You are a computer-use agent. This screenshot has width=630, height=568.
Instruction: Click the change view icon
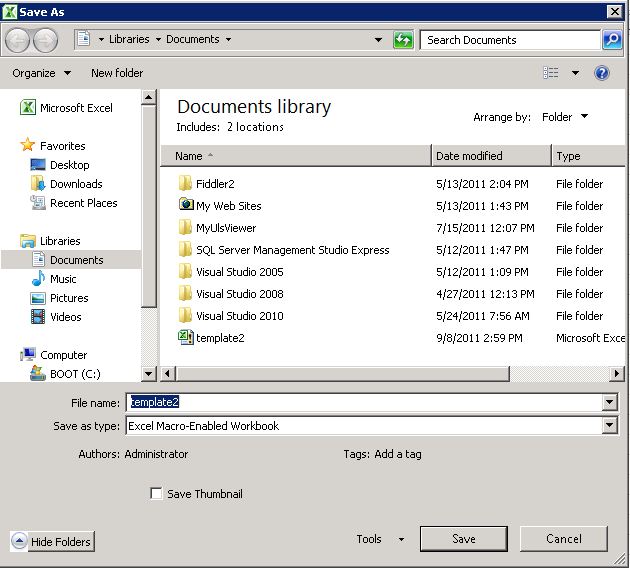550,73
